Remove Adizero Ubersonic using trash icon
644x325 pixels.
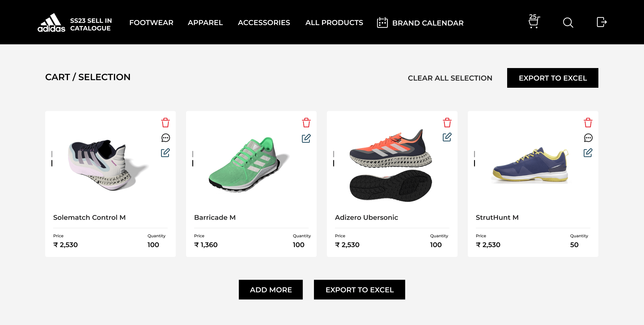[x=447, y=123]
